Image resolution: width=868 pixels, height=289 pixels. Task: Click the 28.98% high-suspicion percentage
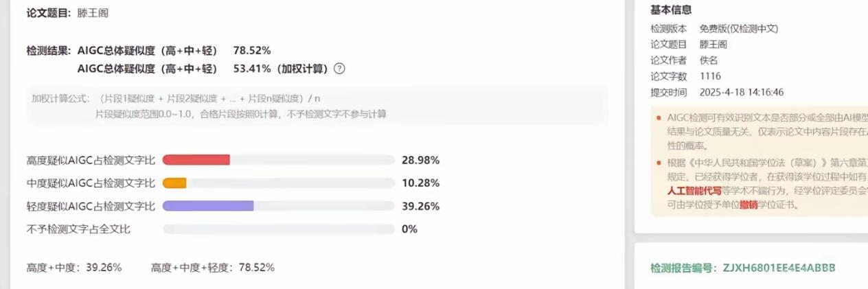[420, 160]
